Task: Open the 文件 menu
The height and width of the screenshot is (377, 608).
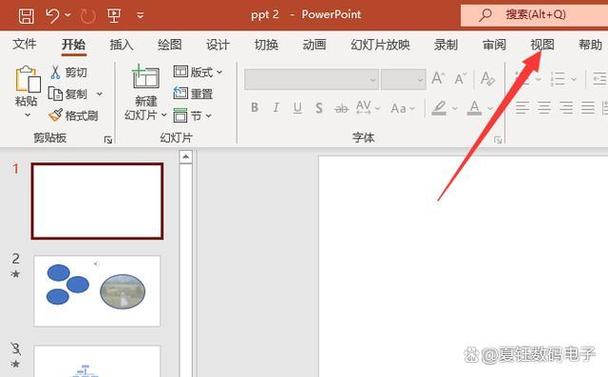Action: click(x=24, y=44)
